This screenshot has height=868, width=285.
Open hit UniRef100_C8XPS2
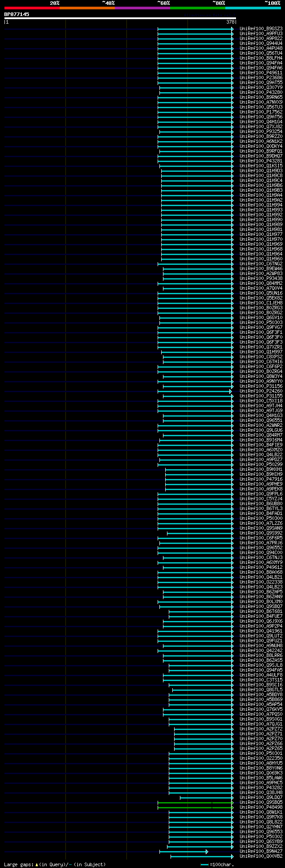click(261, 357)
